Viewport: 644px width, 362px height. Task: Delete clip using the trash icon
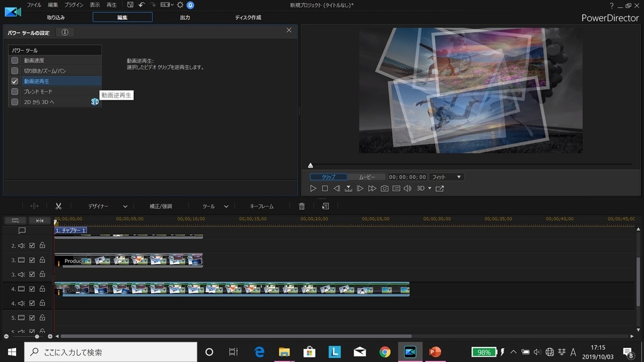pos(302,206)
